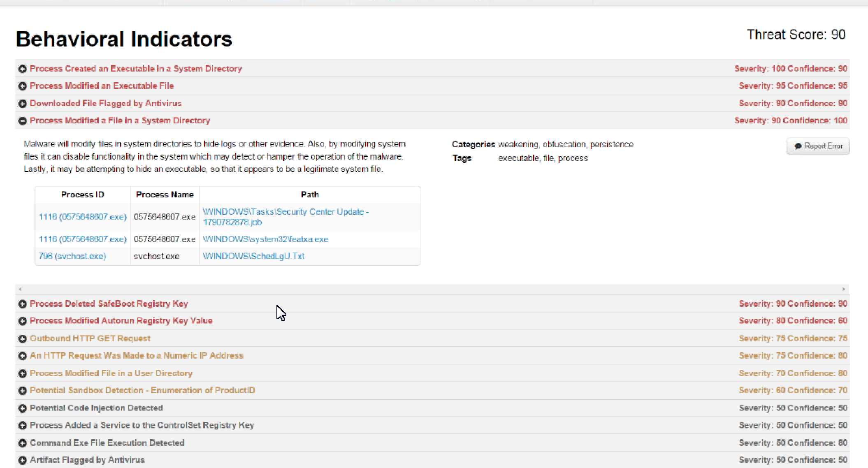The width and height of the screenshot is (868, 468).
Task: Expand 'Process Modified an Executable File' plus icon
Action: [23, 86]
